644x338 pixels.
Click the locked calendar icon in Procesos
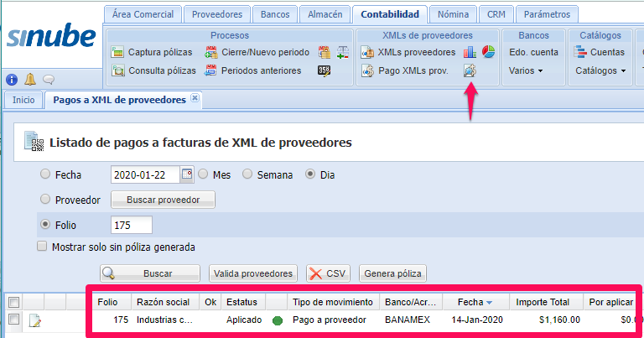click(x=324, y=52)
